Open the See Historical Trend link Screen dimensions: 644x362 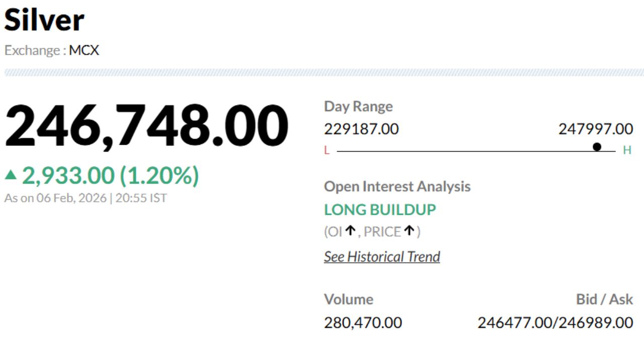click(x=382, y=256)
